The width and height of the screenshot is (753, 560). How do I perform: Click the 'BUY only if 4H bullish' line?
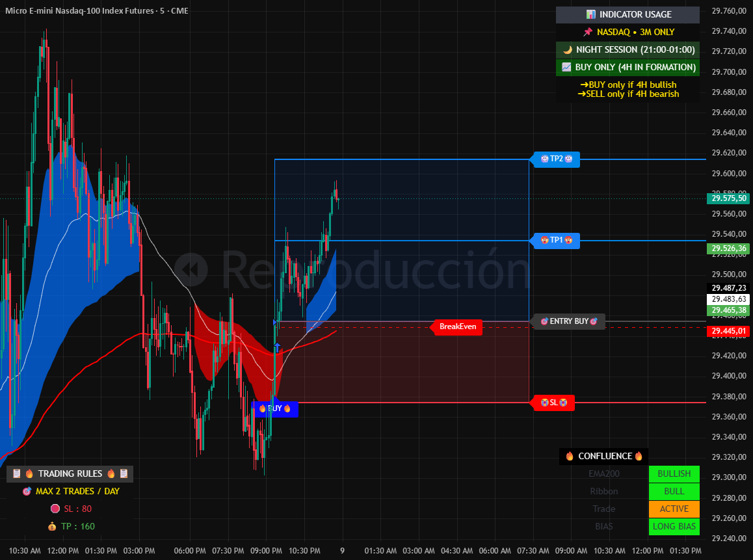(x=628, y=85)
